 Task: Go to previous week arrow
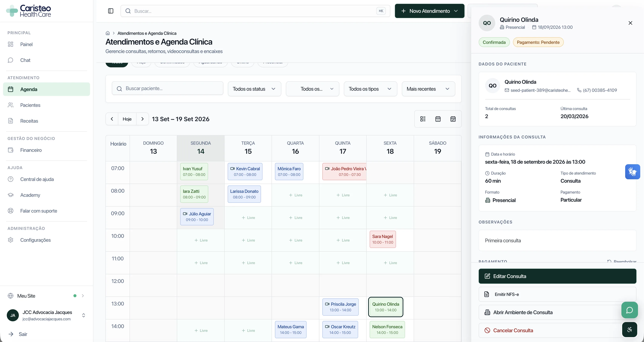pos(112,119)
